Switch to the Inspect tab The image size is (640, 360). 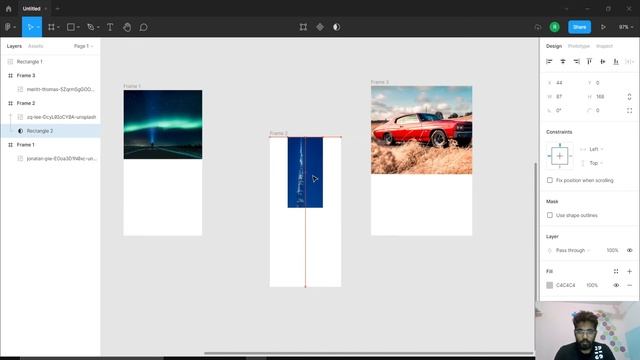(604, 46)
